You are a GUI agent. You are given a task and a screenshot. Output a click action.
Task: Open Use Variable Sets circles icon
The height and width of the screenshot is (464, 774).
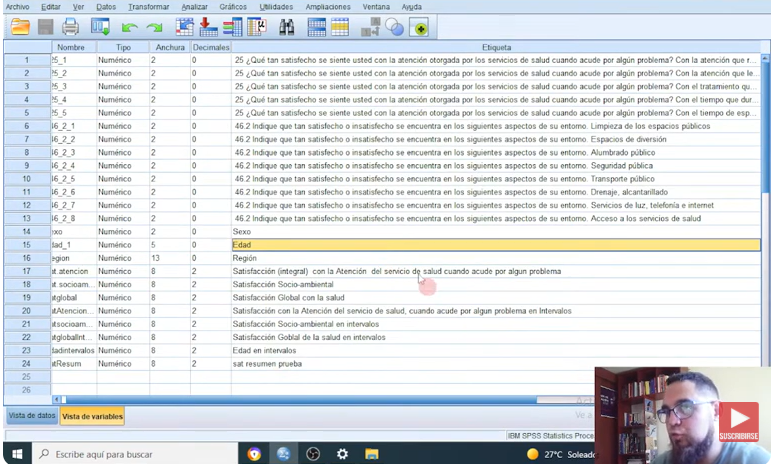(394, 27)
